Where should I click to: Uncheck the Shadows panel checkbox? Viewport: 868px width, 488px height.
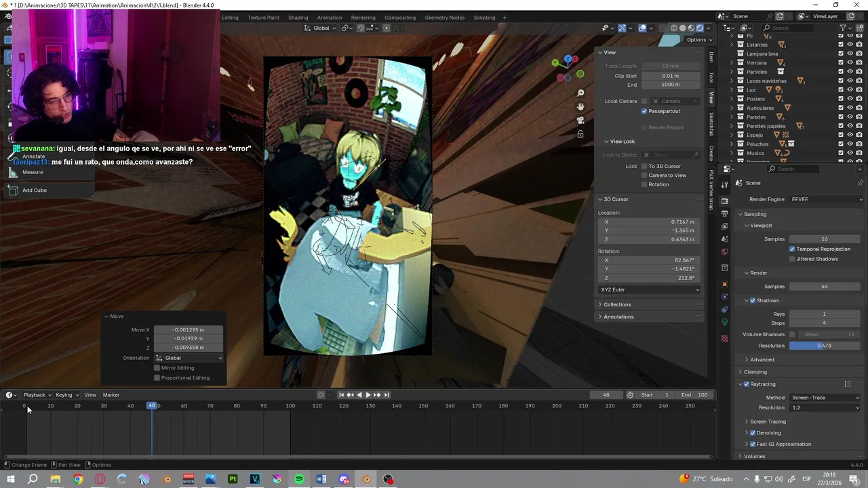(753, 300)
